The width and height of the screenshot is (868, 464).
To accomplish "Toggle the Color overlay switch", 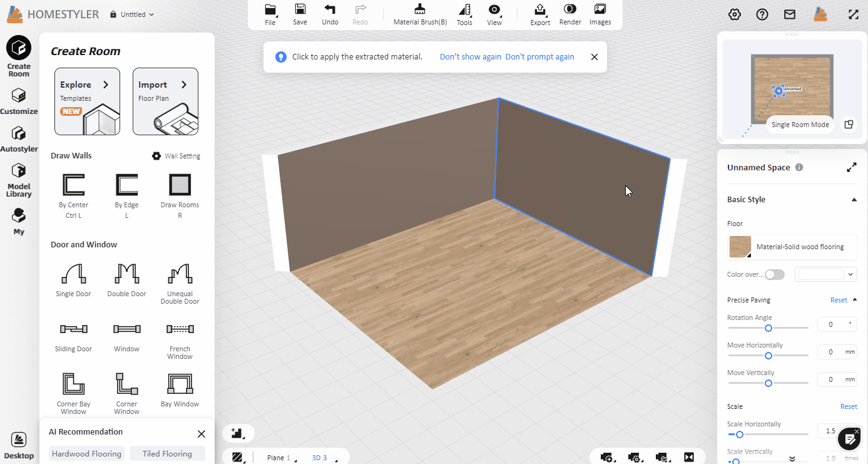I will tap(774, 274).
